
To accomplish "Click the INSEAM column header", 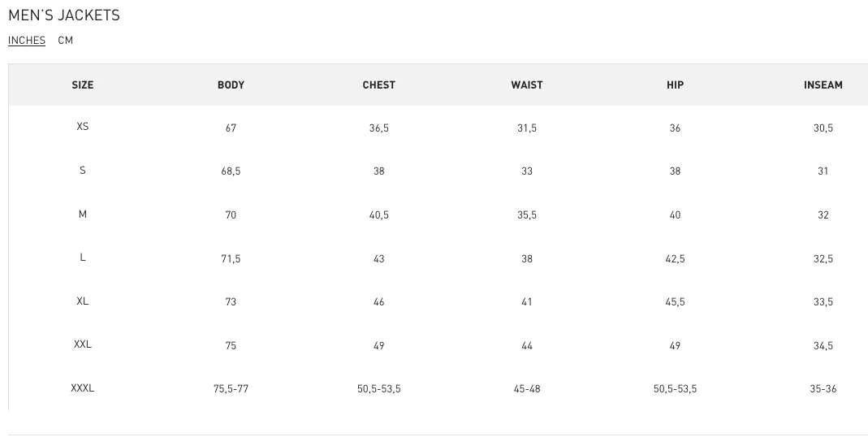I will pyautogui.click(x=823, y=84).
